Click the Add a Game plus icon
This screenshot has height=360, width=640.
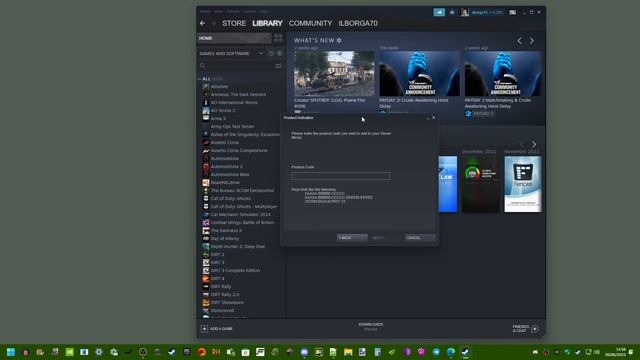coord(204,329)
